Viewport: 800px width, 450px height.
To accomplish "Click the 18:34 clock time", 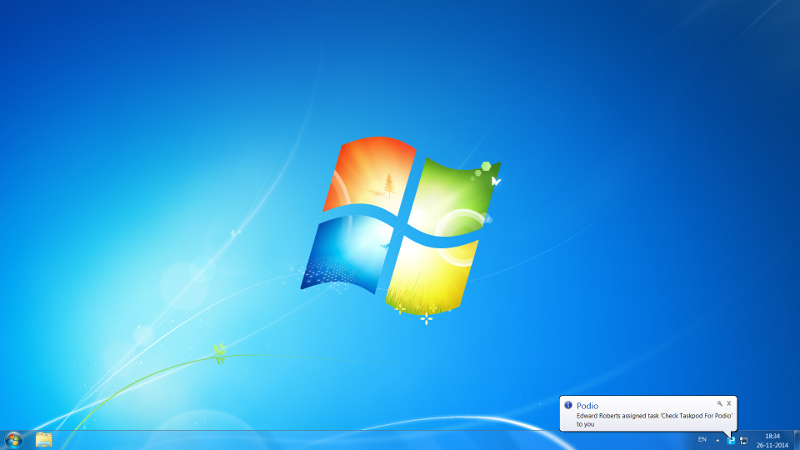I will 772,436.
